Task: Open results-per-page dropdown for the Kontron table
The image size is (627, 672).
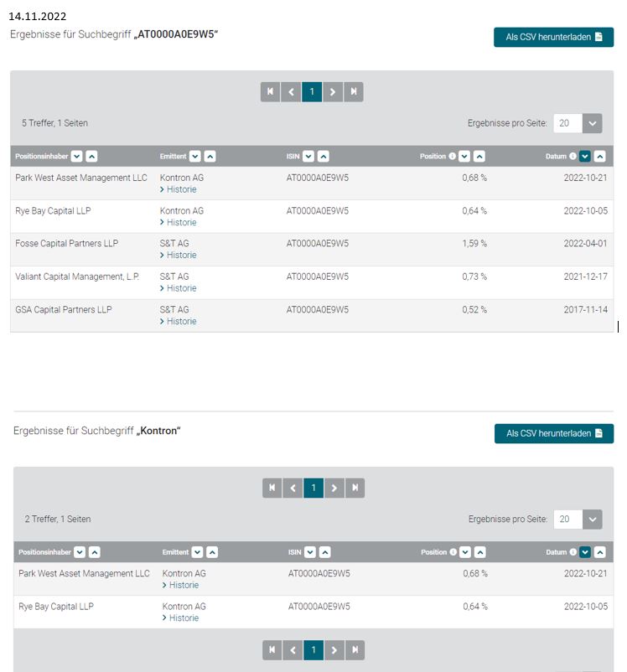Action: [592, 520]
